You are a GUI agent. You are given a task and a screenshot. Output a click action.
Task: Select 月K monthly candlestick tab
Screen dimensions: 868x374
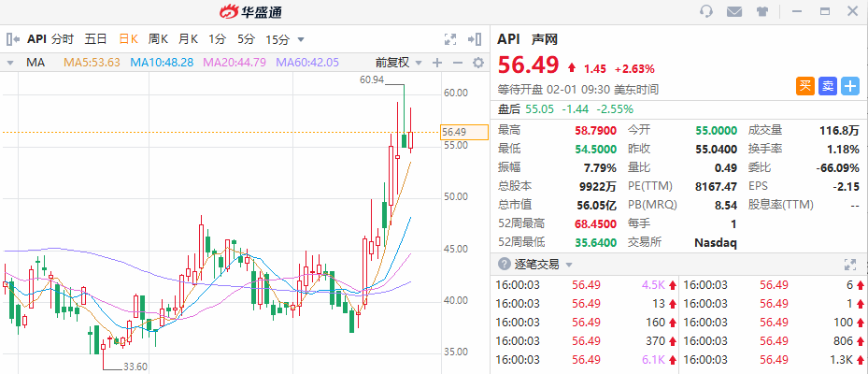(188, 39)
